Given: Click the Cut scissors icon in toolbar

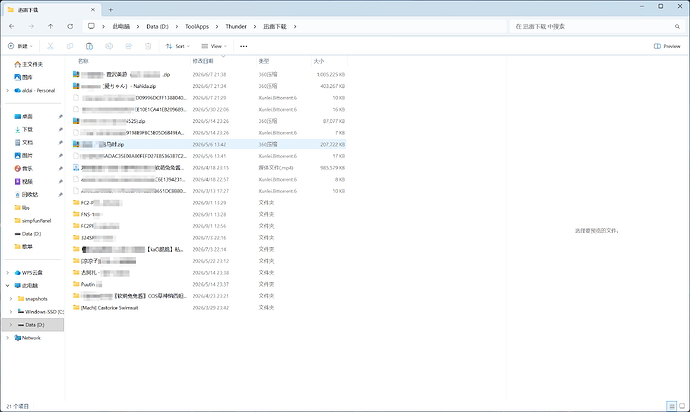Looking at the screenshot, I should 50,46.
